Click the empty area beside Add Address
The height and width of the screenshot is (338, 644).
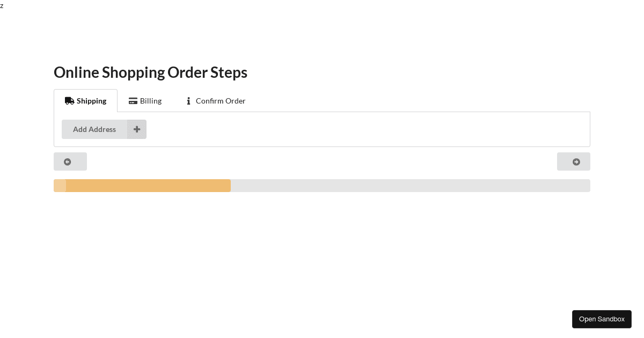[349, 129]
